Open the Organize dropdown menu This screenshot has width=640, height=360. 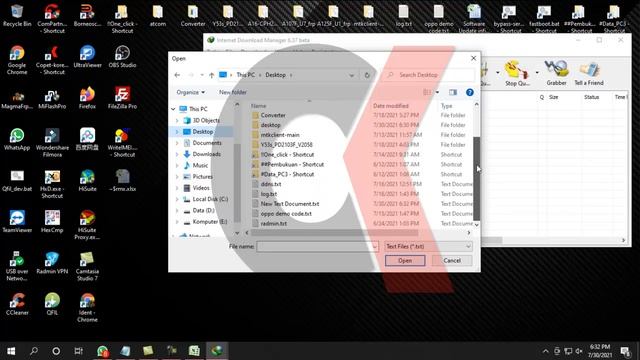click(x=191, y=92)
